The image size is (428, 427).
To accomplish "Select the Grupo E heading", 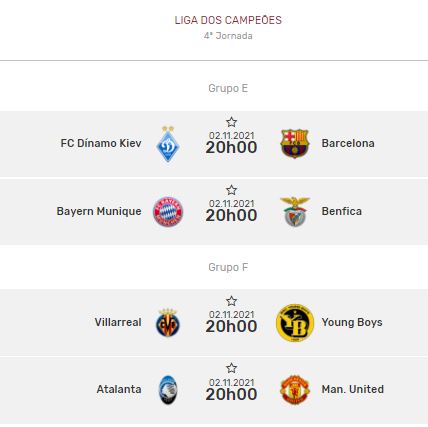I will pos(228,88).
